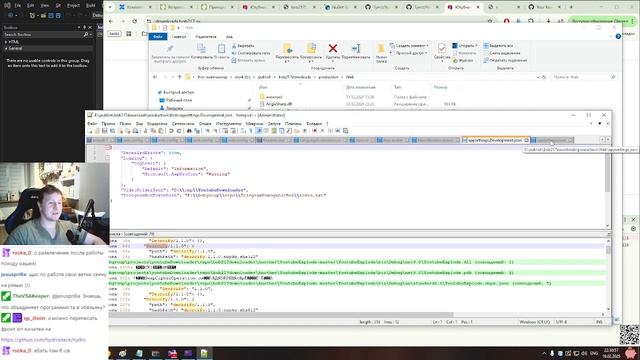Viewport: 640px width, 360px height.
Task: Open the Easy access dropdown in Explorer ribbon
Action: click(x=409, y=53)
